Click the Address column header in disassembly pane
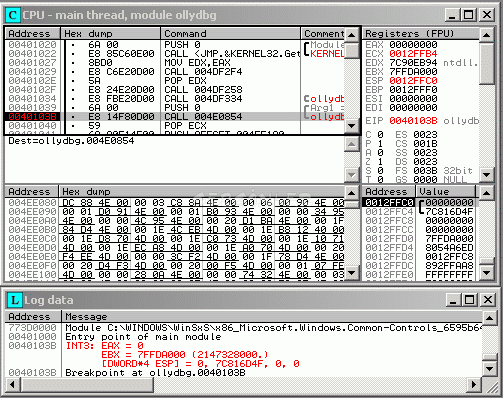The height and width of the screenshot is (398, 503). pyautogui.click(x=33, y=34)
